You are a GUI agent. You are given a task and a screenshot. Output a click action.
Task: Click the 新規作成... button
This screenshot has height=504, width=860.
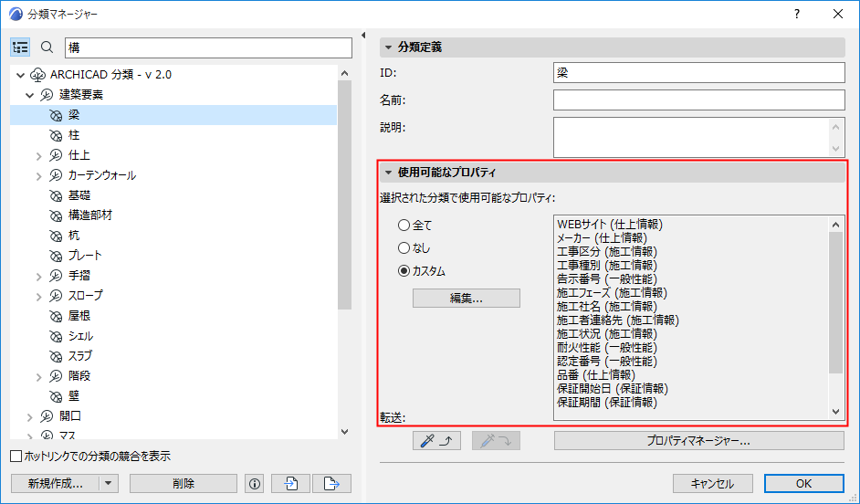[56, 484]
